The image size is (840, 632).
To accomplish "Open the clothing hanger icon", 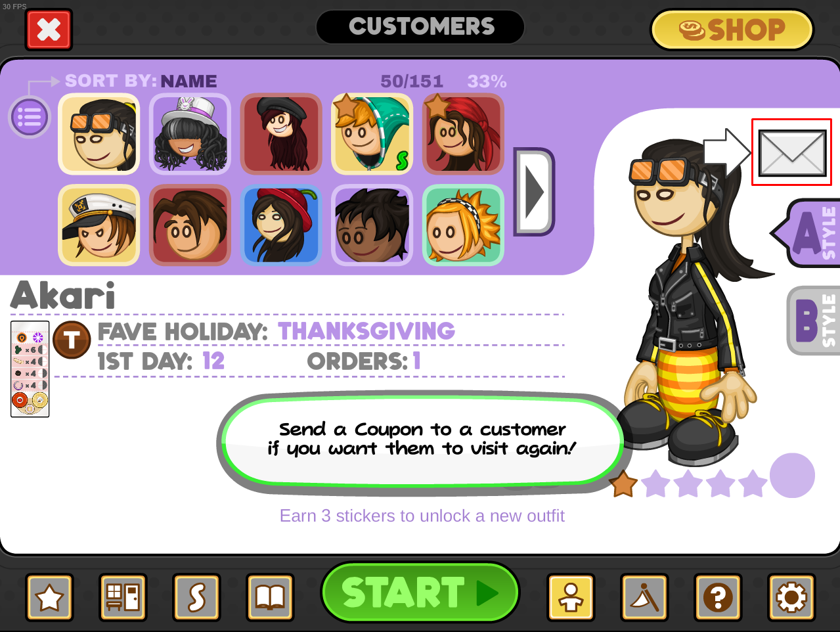I will 644,597.
